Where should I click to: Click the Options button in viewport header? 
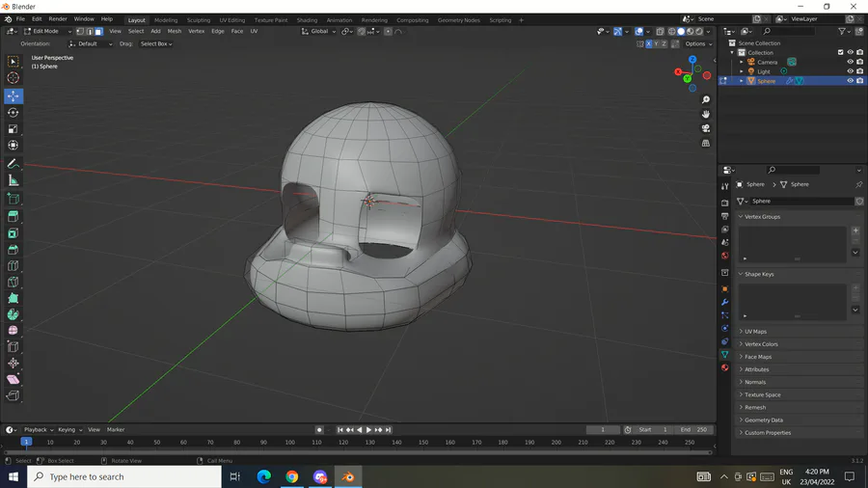[697, 43]
